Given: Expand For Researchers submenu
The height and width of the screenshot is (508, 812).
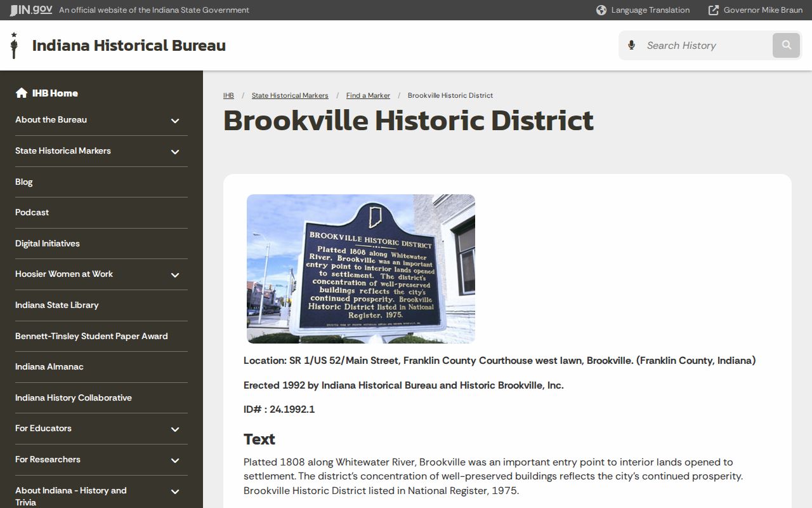Looking at the screenshot, I should click(175, 460).
